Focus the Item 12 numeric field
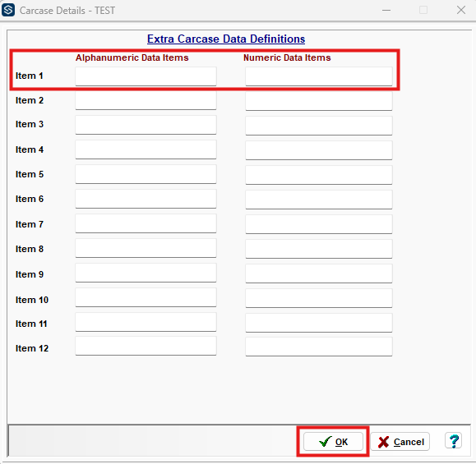Viewport: 476px width, 464px height. click(x=319, y=347)
